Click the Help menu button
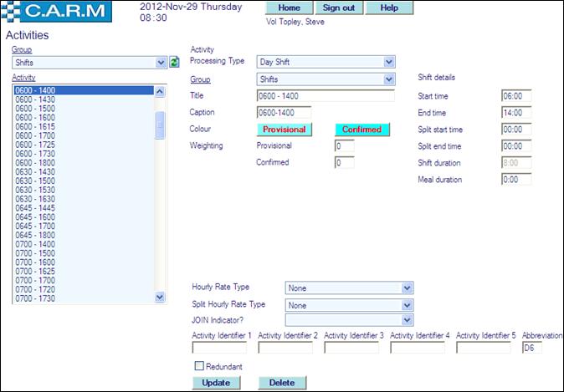 389,8
